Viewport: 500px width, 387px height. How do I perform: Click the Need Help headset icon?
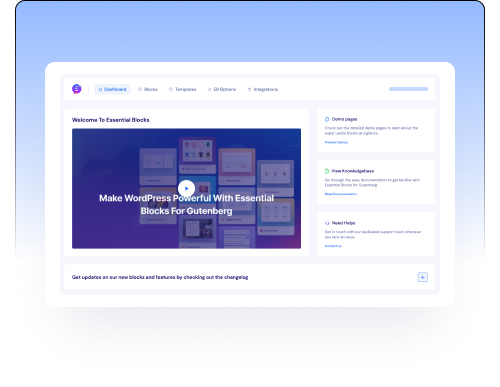pyautogui.click(x=327, y=223)
